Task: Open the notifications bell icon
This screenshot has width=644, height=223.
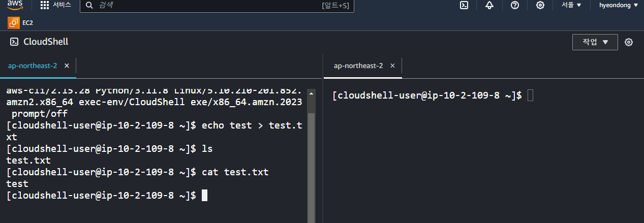Action: (489, 5)
